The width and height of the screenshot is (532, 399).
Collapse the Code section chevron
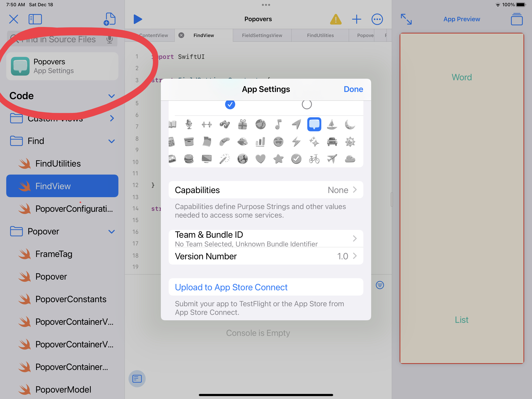coord(111,96)
